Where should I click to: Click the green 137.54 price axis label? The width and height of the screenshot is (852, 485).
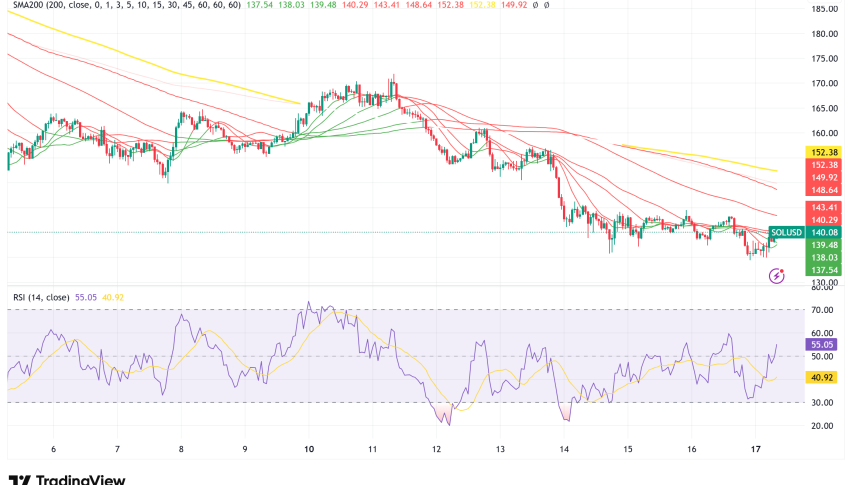pos(826,270)
